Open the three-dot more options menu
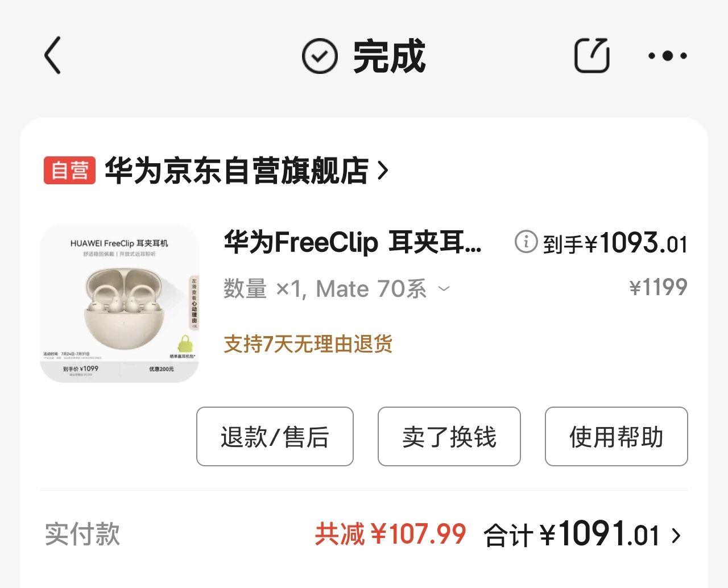Image resolution: width=728 pixels, height=588 pixels. tap(668, 56)
